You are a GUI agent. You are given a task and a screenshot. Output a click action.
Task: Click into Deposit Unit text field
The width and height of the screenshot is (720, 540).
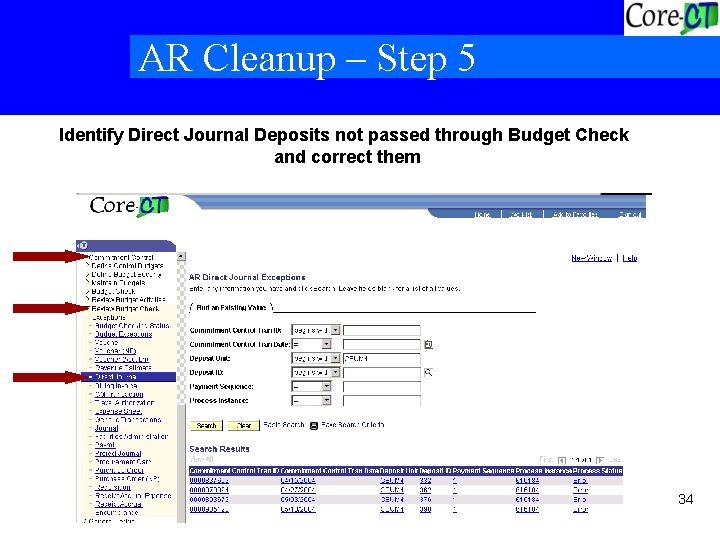382,358
